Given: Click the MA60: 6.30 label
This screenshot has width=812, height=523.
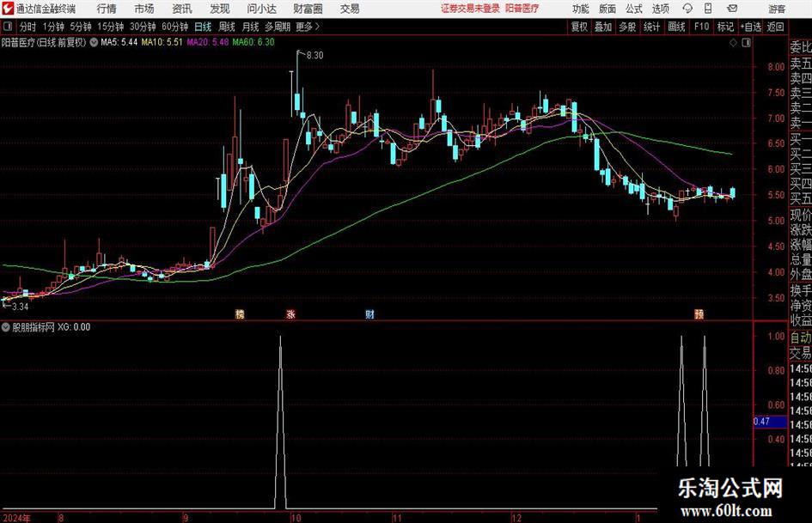Looking at the screenshot, I should point(253,42).
